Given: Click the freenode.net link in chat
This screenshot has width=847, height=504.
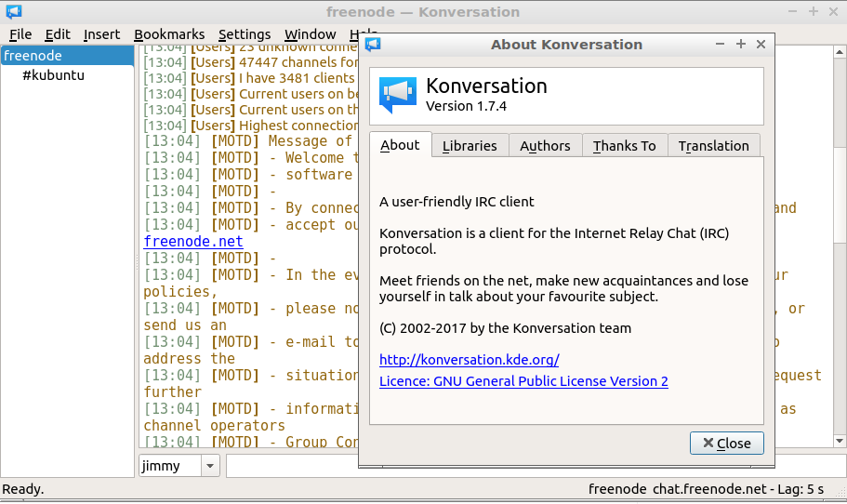Looking at the screenshot, I should pyautogui.click(x=193, y=242).
